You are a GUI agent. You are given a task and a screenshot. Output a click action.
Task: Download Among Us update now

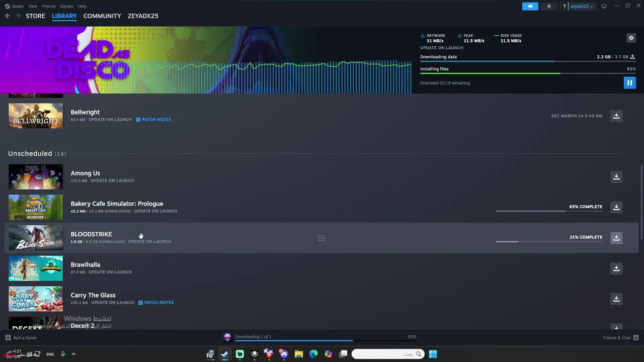point(616,176)
